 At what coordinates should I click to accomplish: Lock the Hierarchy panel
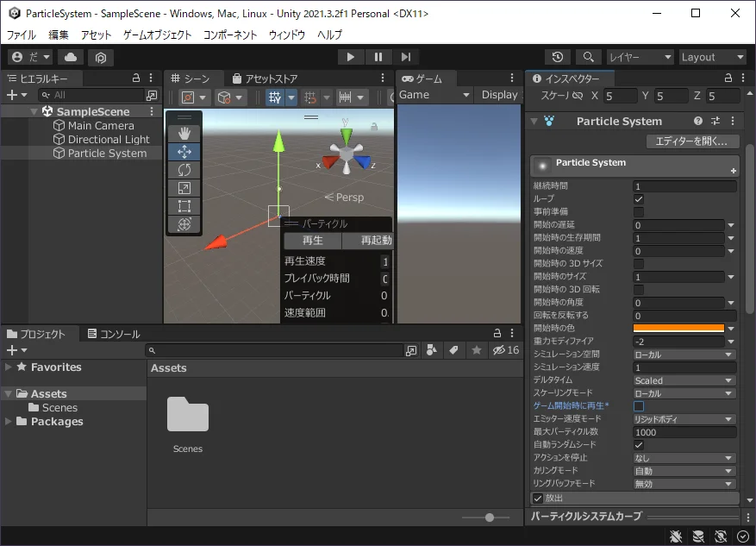[136, 78]
